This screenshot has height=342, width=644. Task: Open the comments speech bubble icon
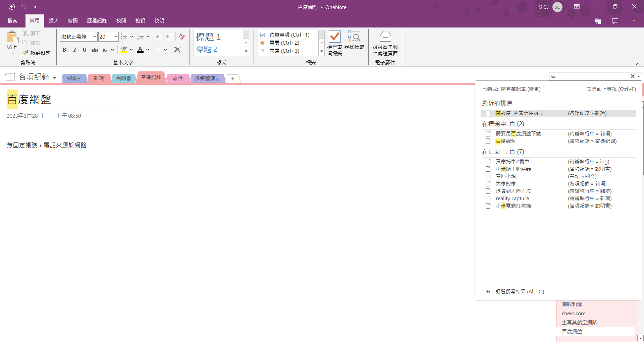[615, 21]
